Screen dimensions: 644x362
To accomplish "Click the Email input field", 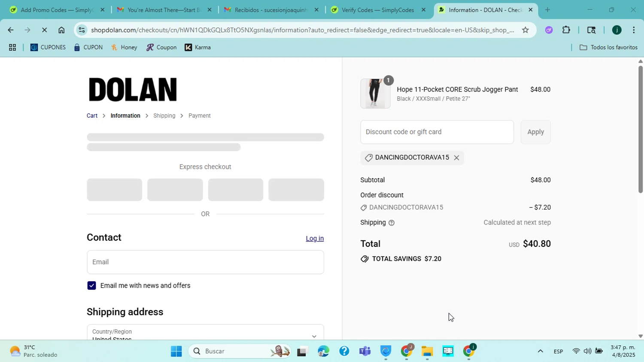I will coord(205,262).
